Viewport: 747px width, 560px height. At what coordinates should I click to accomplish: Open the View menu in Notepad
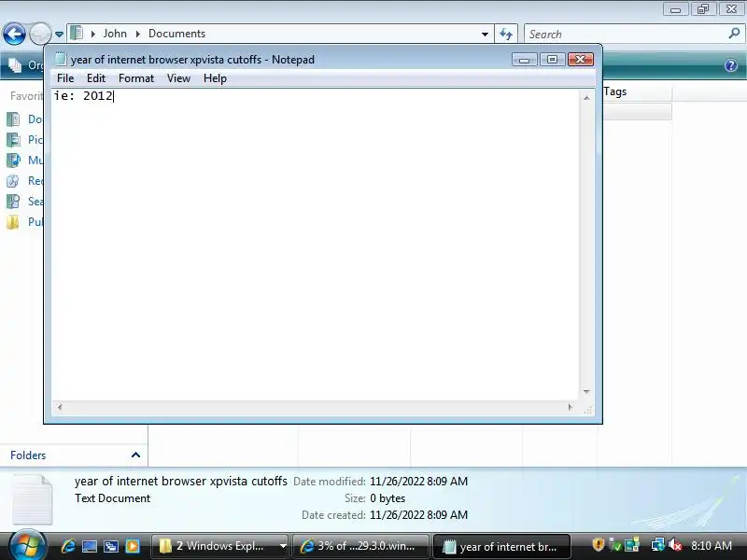(178, 78)
